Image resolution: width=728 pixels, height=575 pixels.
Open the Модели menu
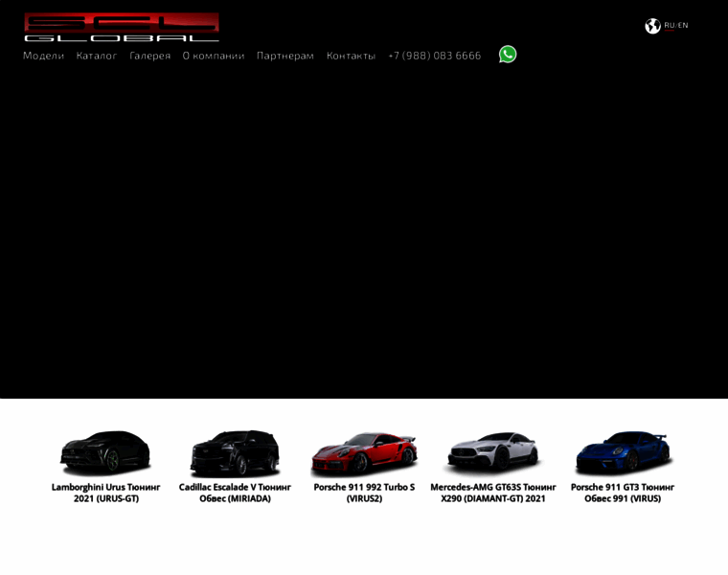tap(43, 56)
